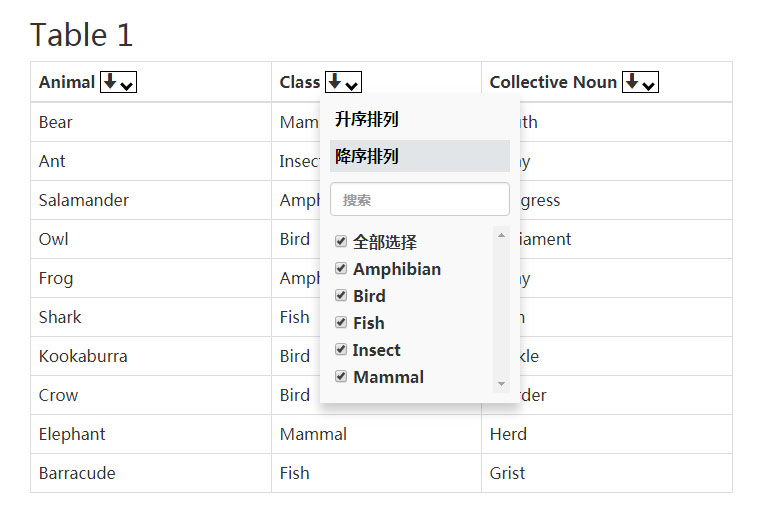Click the 搜索 search input field
The image size is (763, 526).
[x=420, y=199]
